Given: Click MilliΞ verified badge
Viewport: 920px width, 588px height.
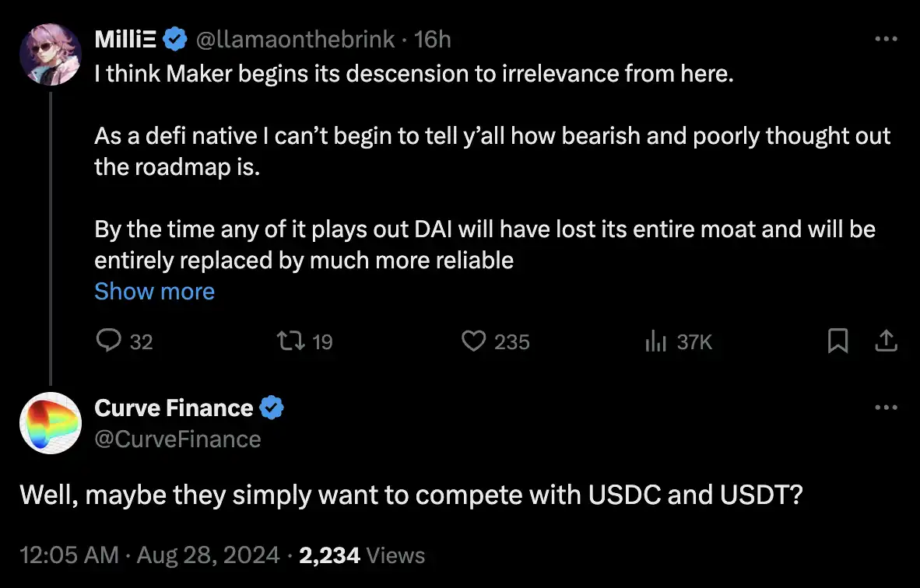Looking at the screenshot, I should point(174,38).
